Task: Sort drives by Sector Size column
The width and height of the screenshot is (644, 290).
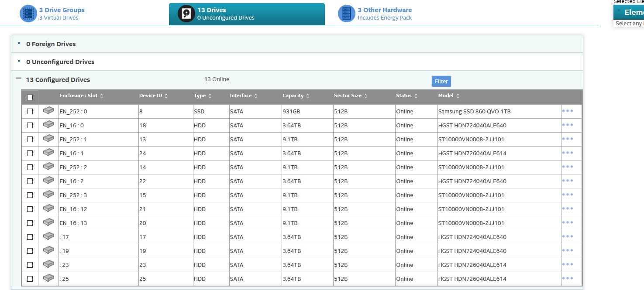Action: point(351,96)
